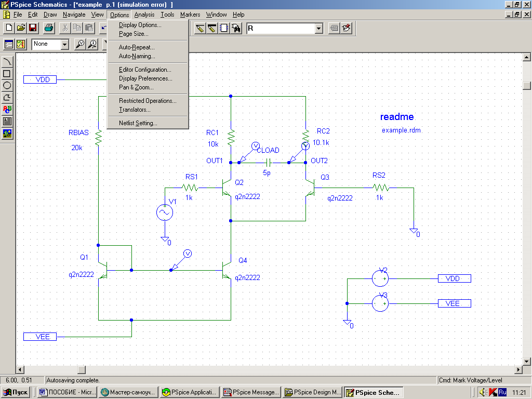Viewport: 532px width, 399px height.
Task: Open the Help menu
Action: pyautogui.click(x=238, y=15)
